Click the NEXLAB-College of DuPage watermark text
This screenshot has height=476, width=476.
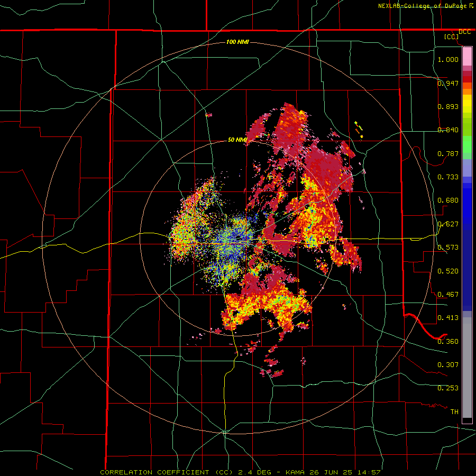426,6
